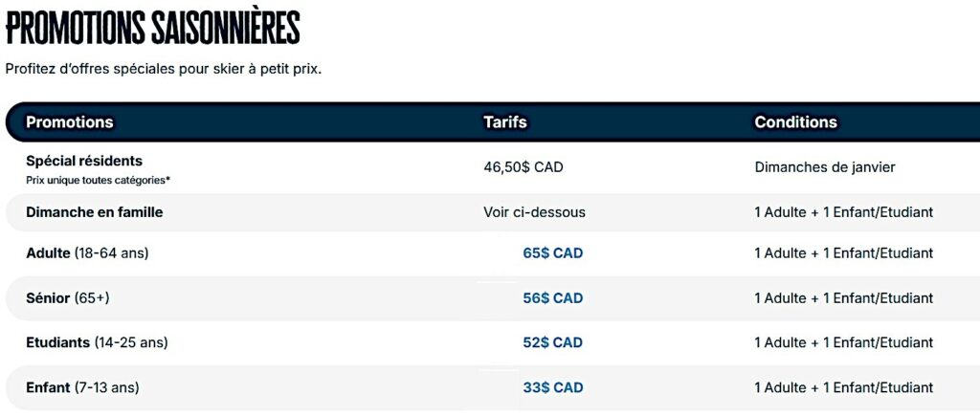
Task: Select the Enfant (7-13 ans) label
Action: (82, 387)
